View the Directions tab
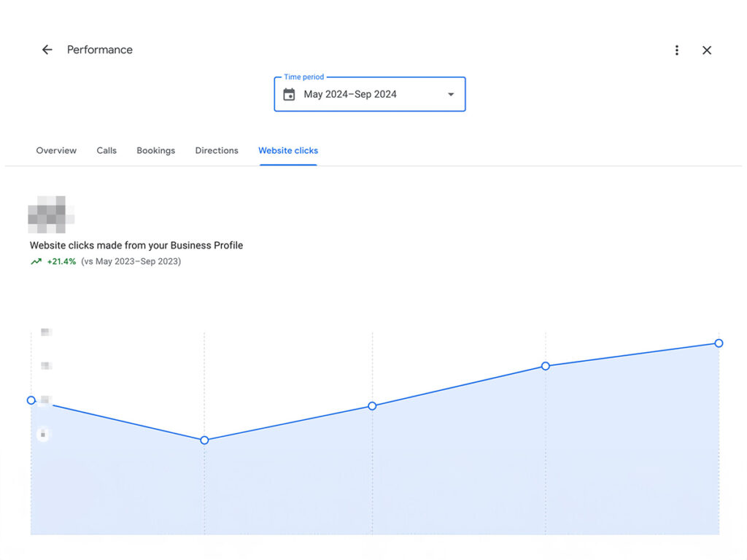 217,150
